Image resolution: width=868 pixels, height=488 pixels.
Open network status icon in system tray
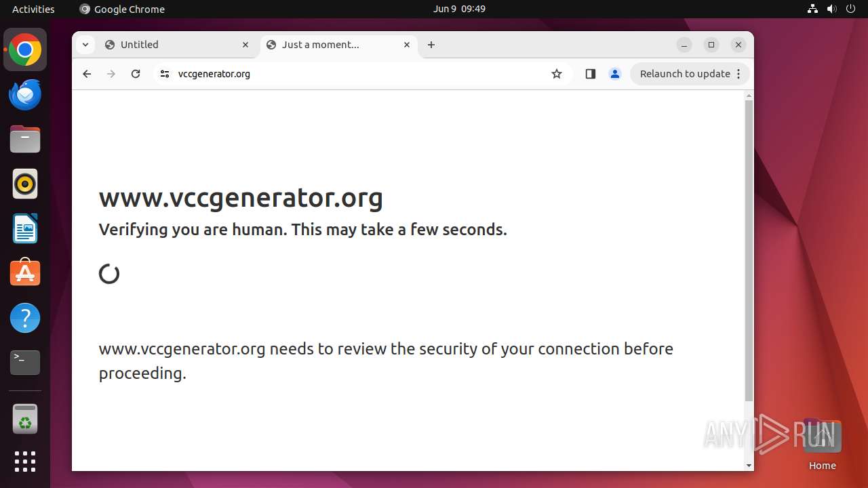tap(813, 9)
